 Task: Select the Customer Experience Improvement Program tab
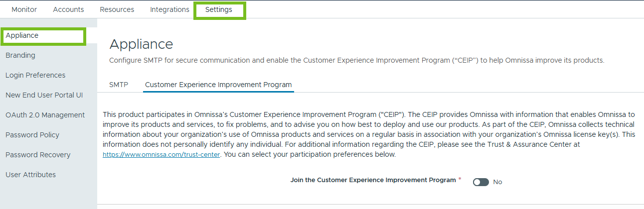pos(218,85)
